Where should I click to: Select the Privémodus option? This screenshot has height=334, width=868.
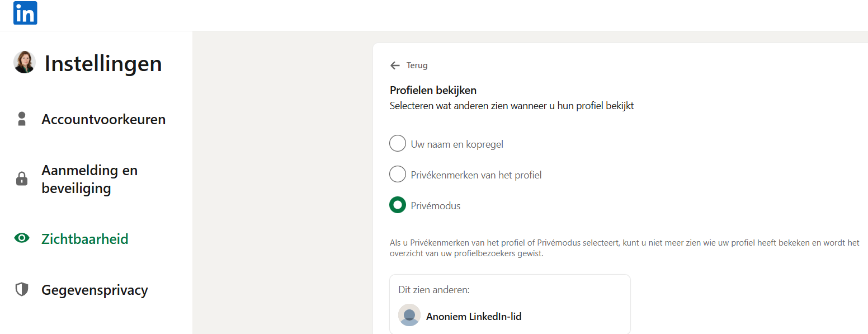397,205
